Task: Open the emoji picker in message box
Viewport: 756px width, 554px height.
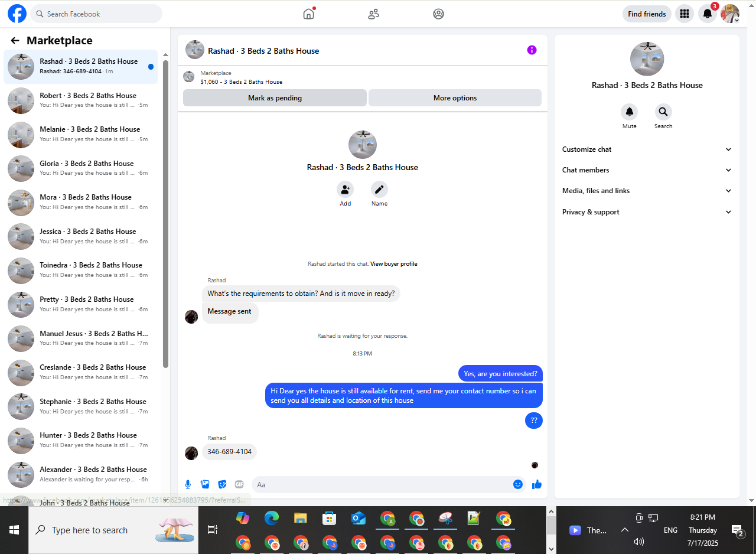Action: click(518, 484)
